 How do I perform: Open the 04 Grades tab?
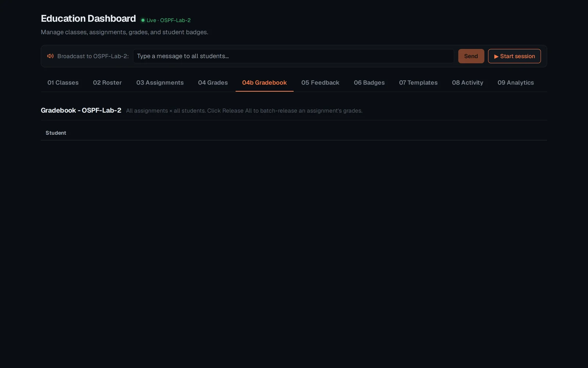(213, 82)
